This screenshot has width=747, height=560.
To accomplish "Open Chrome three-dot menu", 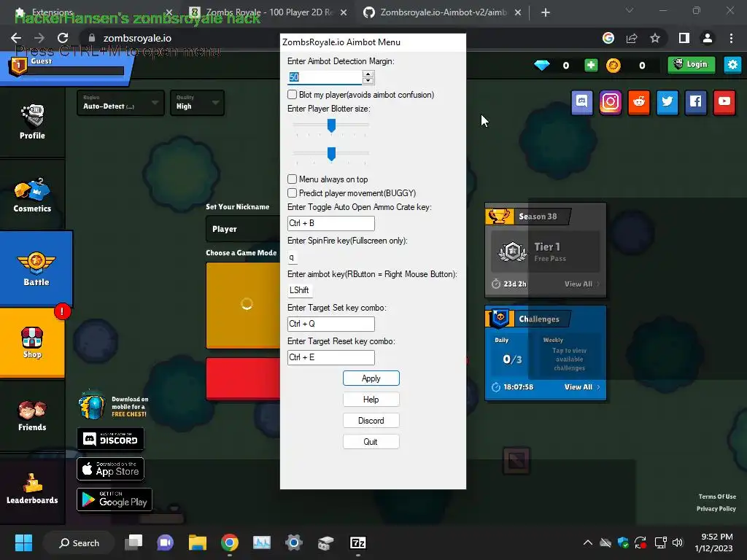I will [731, 38].
